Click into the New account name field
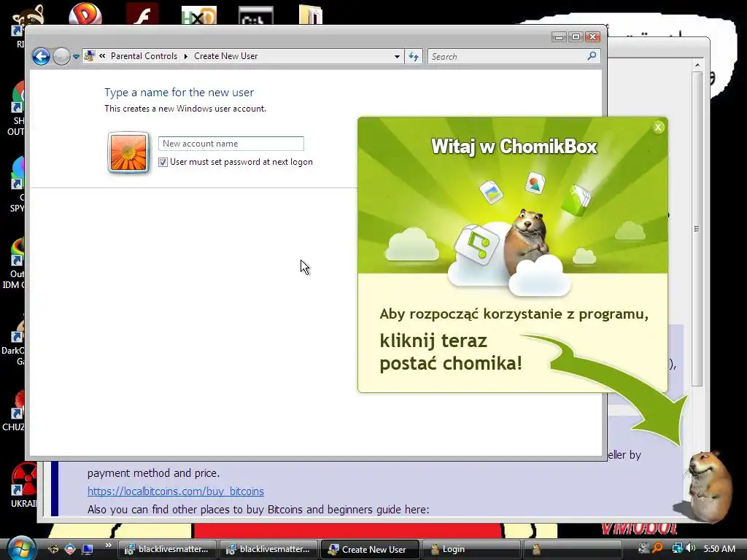This screenshot has height=560, width=747. (x=231, y=144)
